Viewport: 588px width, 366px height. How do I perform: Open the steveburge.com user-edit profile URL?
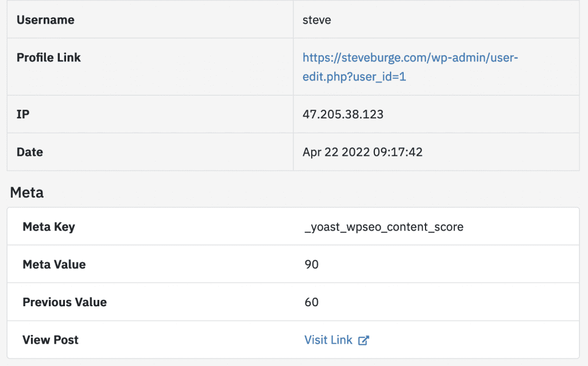[x=411, y=58]
